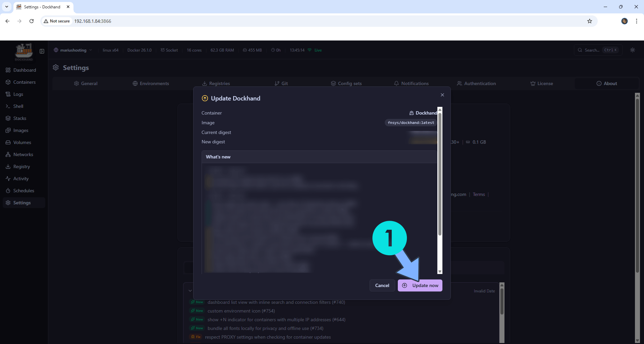Image resolution: width=644 pixels, height=344 pixels.
Task: Open the Terms link
Action: tap(479, 194)
